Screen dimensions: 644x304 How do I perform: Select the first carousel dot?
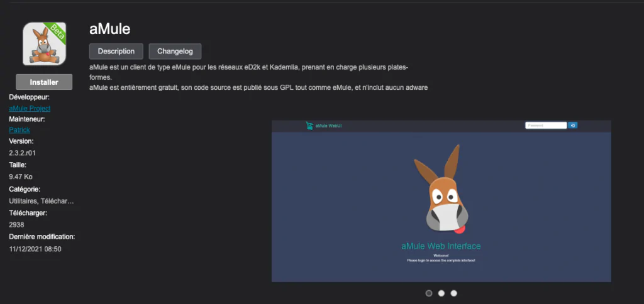coord(429,293)
